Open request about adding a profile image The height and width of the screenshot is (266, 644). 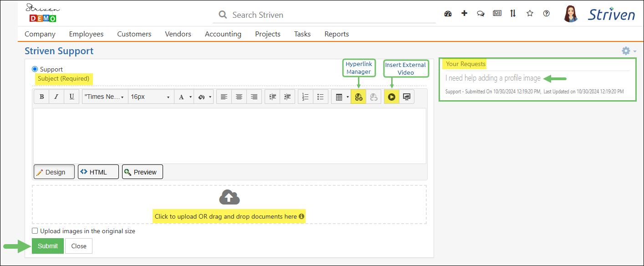pos(493,78)
